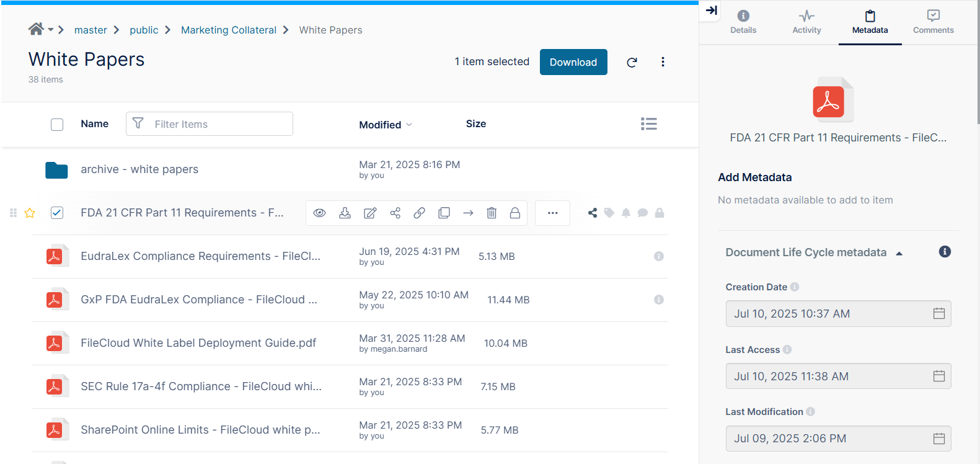The image size is (980, 464).
Task: Open SEC Rule 17a-4f Compliance file
Action: click(201, 386)
